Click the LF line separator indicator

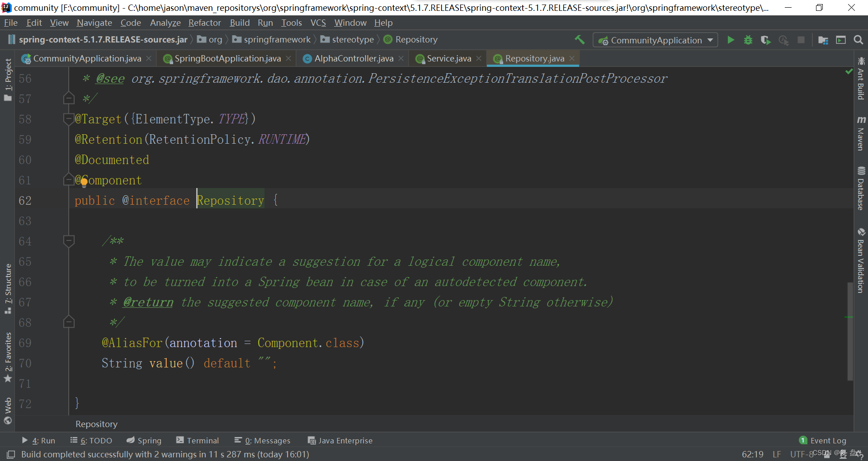click(777, 454)
